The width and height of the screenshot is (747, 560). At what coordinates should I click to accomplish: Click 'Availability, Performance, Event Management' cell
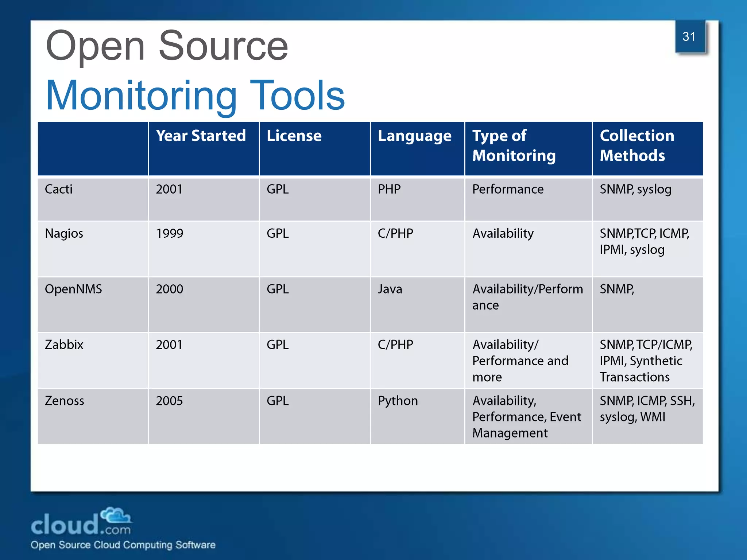coord(529,416)
